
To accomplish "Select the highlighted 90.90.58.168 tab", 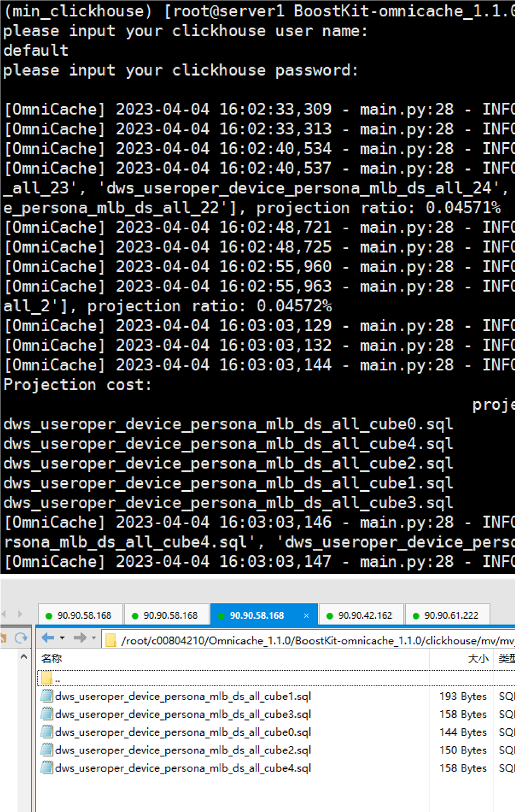I will pos(264,615).
